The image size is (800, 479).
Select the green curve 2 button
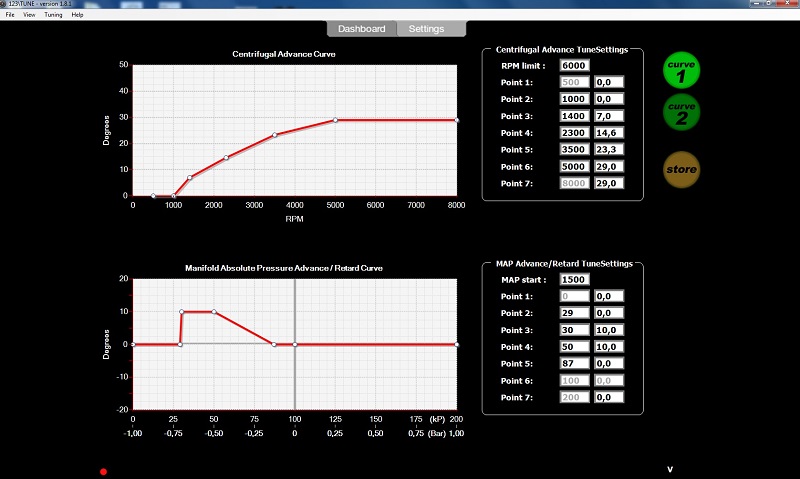pyautogui.click(x=682, y=111)
